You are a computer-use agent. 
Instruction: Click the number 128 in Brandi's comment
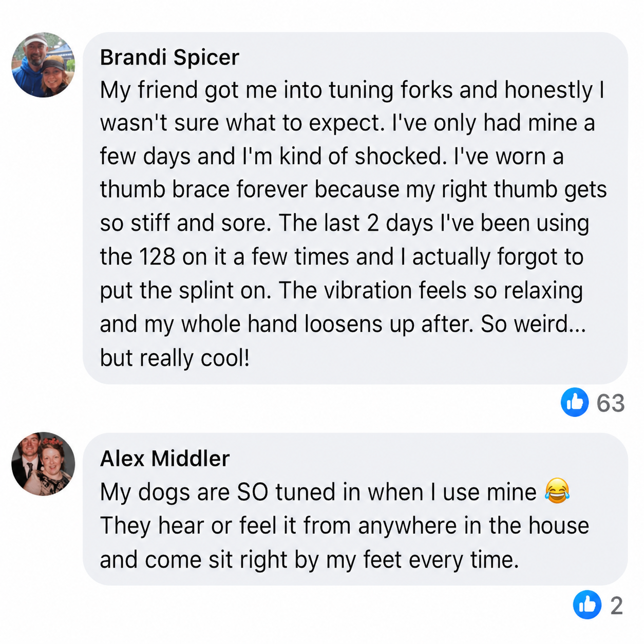[157, 257]
